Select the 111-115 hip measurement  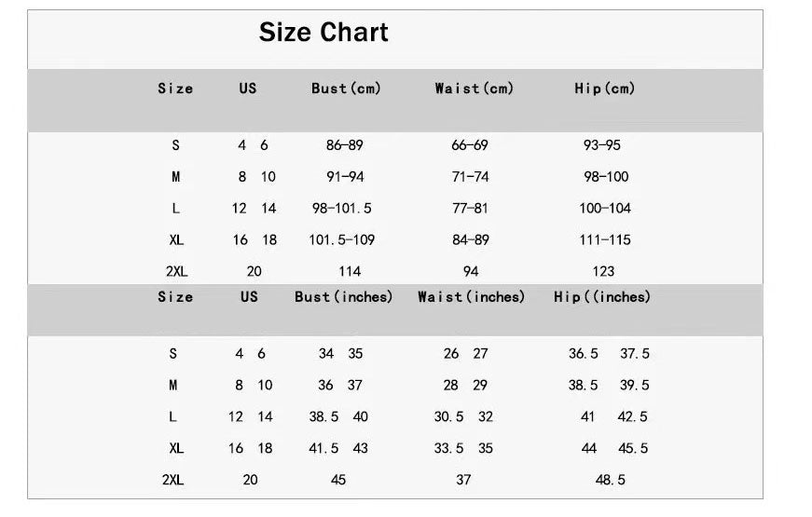(x=605, y=240)
